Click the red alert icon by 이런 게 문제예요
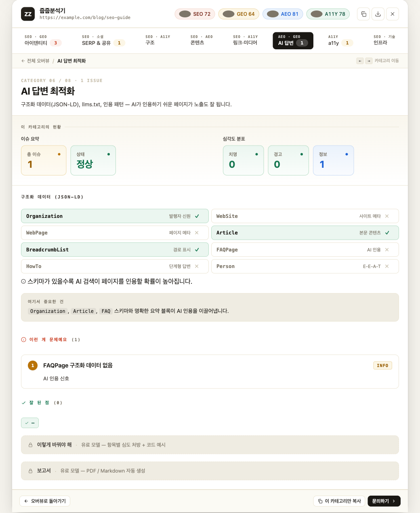Screen dimensions: 420x513 23,340
